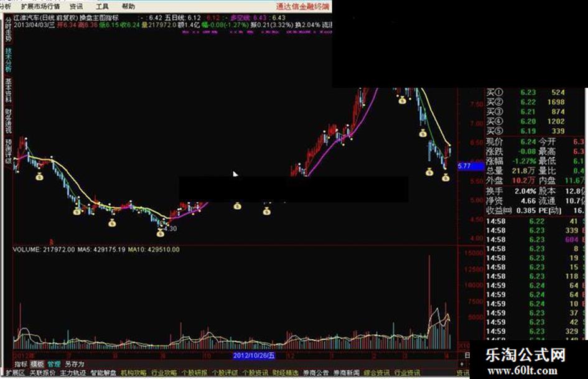Click the VOLUME: 217972.00 indicator label
The image size is (588, 379).
tap(44, 250)
